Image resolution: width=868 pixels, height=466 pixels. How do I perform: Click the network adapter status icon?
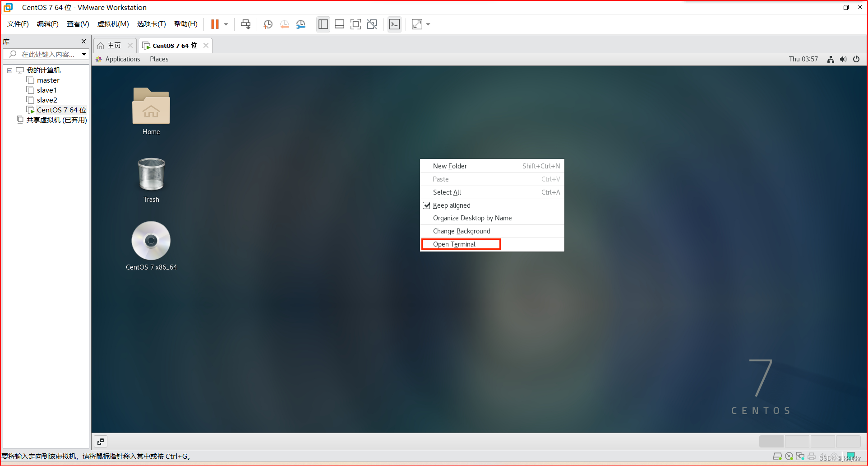click(800, 457)
